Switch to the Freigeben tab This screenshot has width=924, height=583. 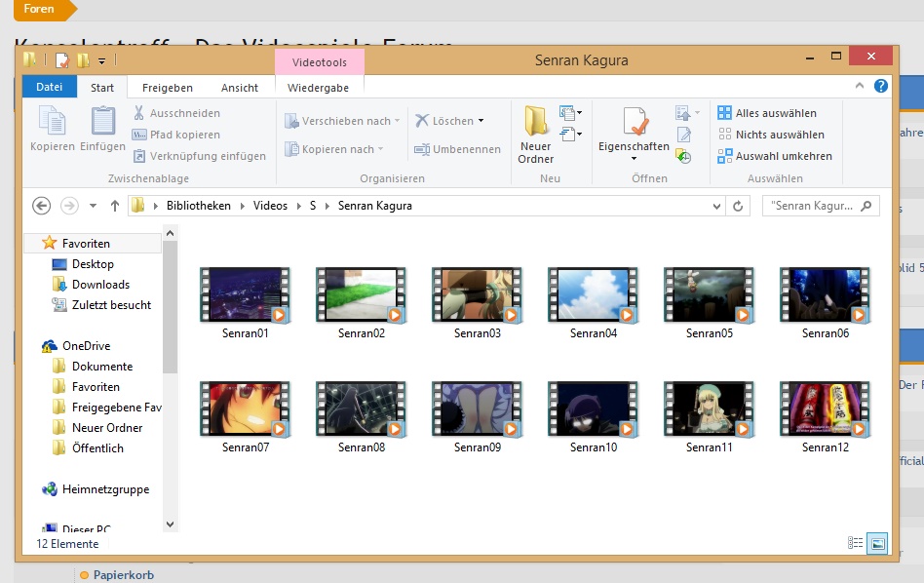click(x=168, y=88)
